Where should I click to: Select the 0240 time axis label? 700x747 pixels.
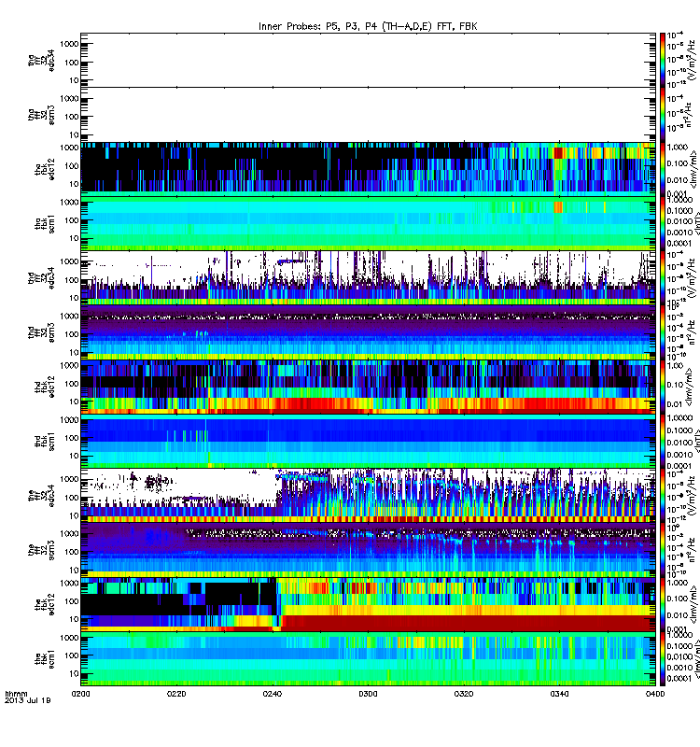(272, 694)
